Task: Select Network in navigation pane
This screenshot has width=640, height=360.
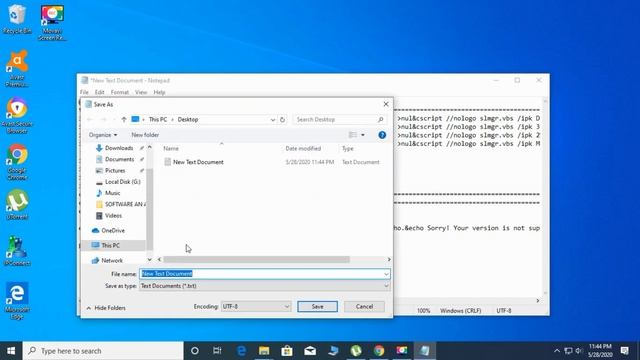Action: click(x=112, y=260)
